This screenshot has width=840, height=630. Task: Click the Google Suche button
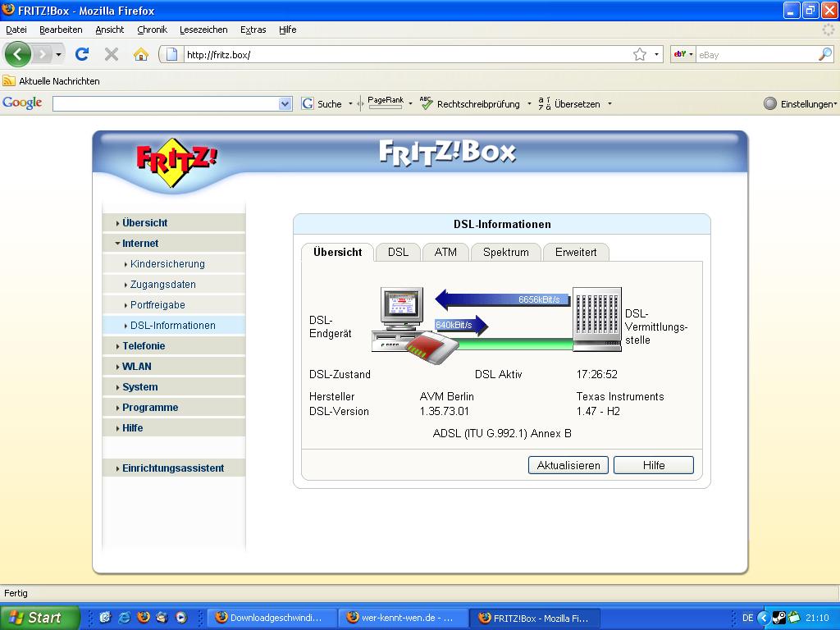pos(322,103)
